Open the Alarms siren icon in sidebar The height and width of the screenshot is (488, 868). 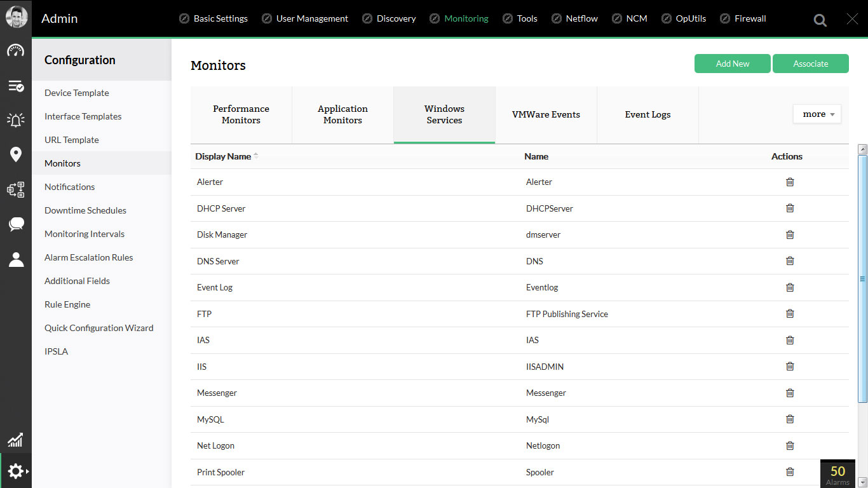[15, 119]
